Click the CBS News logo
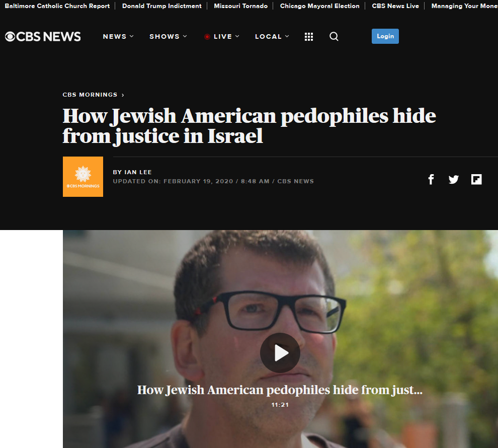 pos(43,37)
